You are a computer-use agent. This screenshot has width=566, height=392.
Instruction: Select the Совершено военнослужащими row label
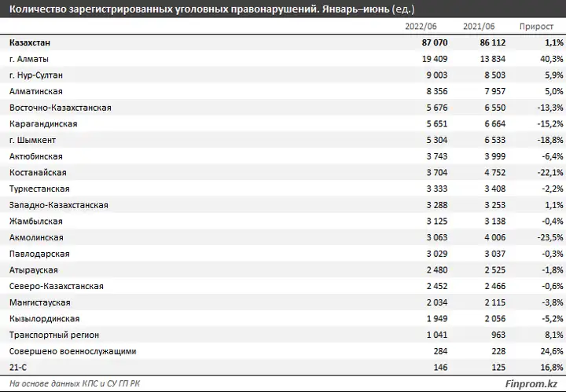73,351
